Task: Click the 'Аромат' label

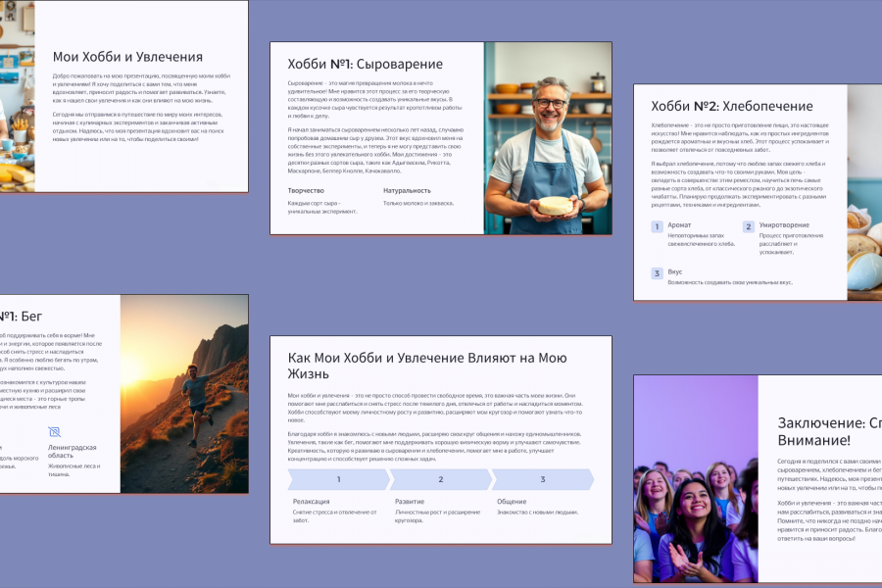Action: point(679,225)
